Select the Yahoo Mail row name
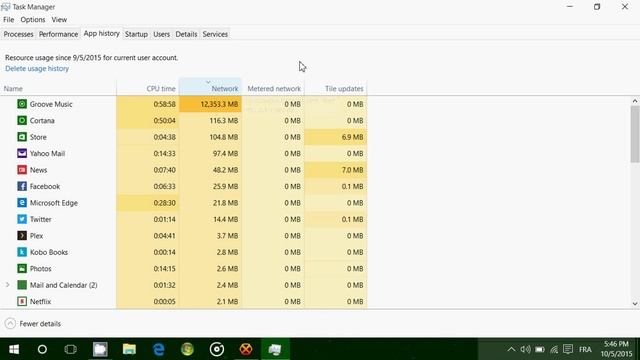The height and width of the screenshot is (360, 640). (47, 153)
